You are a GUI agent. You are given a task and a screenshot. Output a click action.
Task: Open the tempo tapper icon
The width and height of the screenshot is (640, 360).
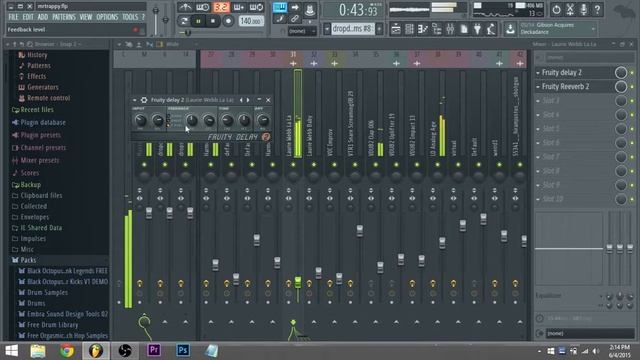click(491, 29)
